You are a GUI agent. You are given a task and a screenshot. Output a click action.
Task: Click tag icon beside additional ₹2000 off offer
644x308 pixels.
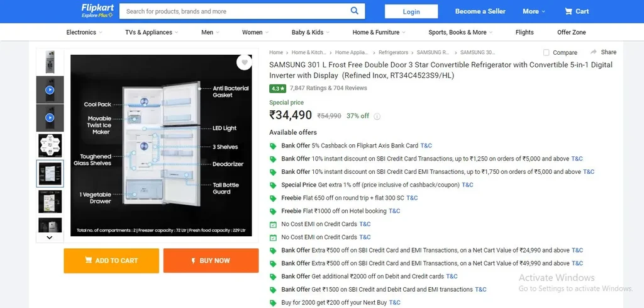tap(273, 277)
